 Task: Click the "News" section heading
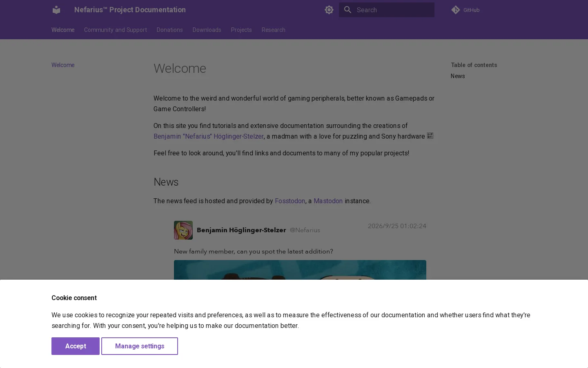pyautogui.click(x=166, y=182)
